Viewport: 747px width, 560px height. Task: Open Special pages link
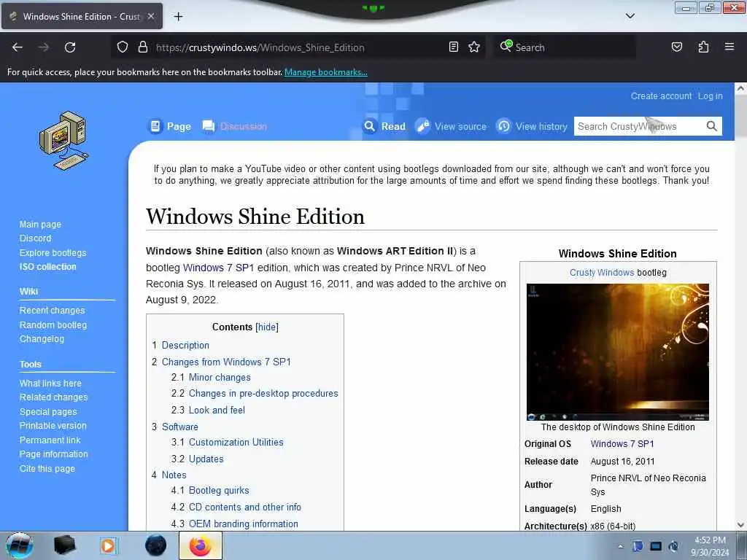48,412
